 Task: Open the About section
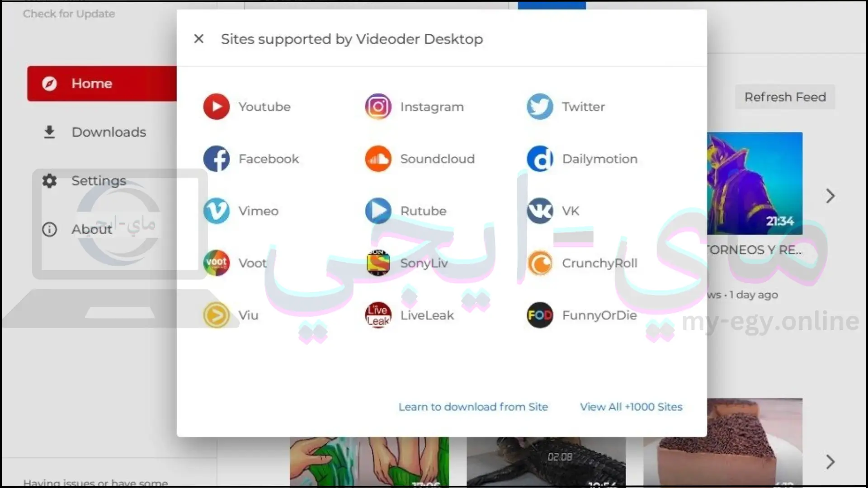click(91, 229)
